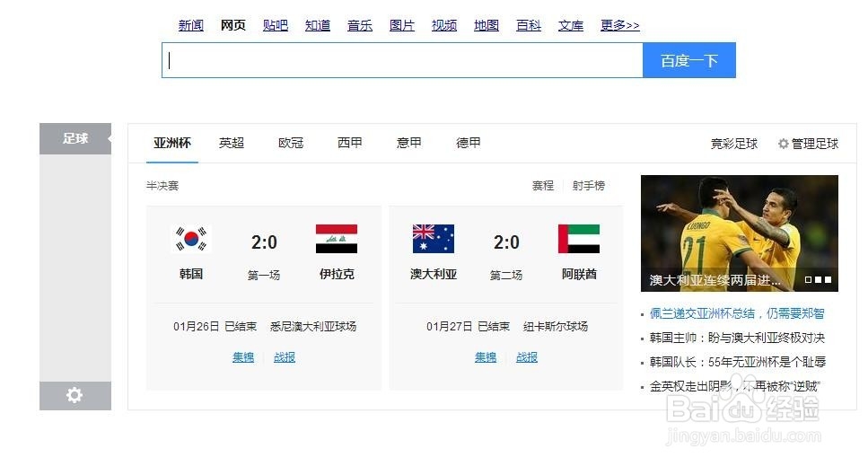Screen dimensions: 868x466
Task: Open headline 佩兰递交亚洲杯总结，仍需要郑智
Action: click(737, 313)
